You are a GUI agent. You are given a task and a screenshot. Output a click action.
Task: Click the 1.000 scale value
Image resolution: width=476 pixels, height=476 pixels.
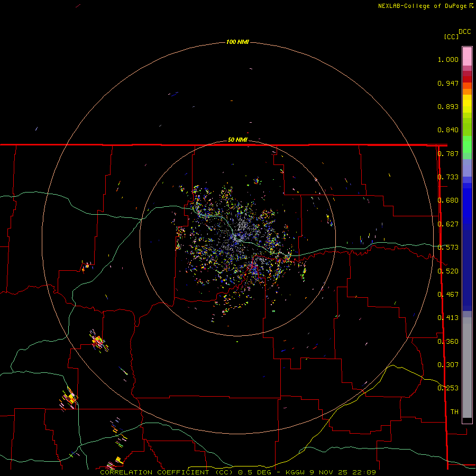tap(448, 59)
